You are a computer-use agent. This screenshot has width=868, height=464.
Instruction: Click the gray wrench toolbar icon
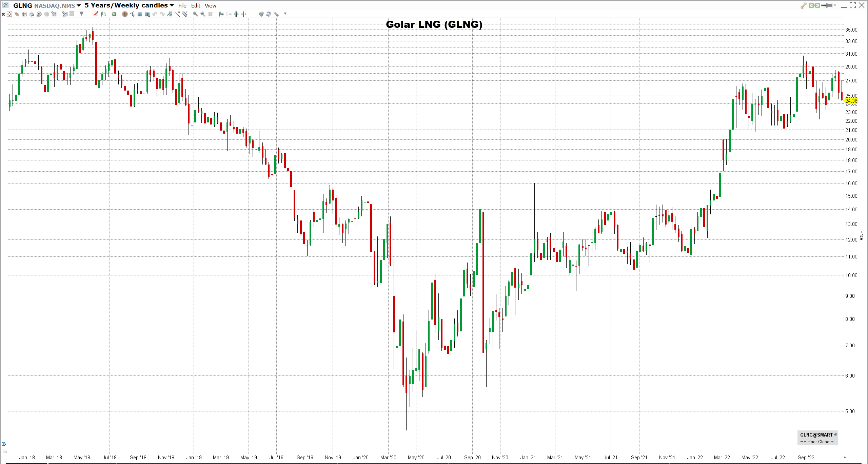276,14
